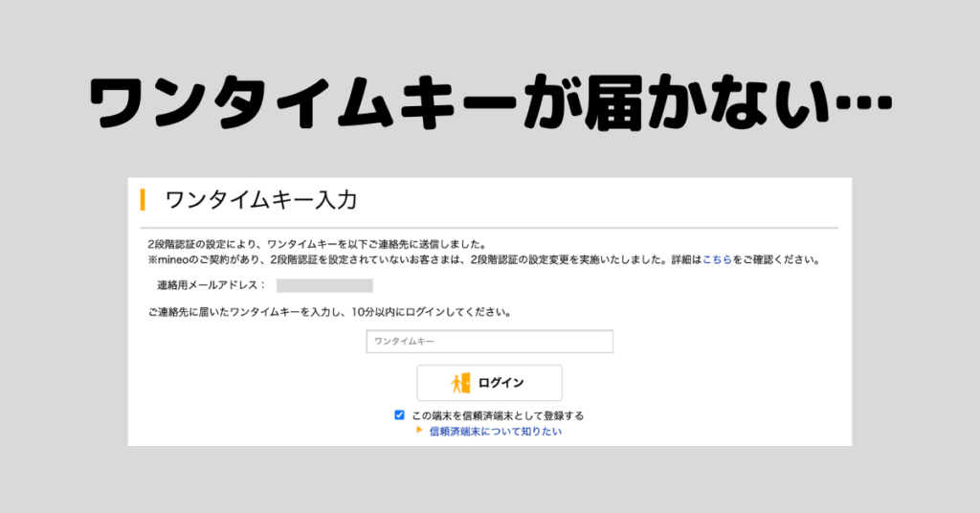Click the 10分以内にログインしてください instruction text
The width and height of the screenshot is (980, 513).
click(432, 312)
